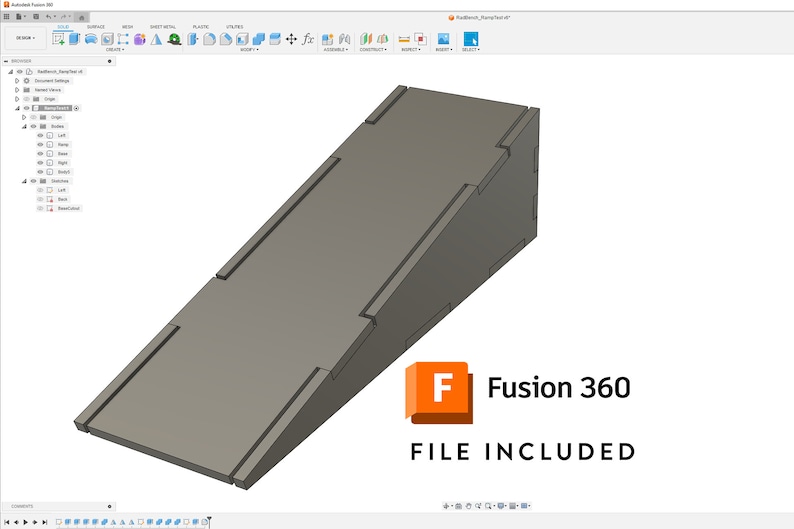Screen dimensions: 794x529
Task: Expand Named Views in browser
Action: pos(17,90)
